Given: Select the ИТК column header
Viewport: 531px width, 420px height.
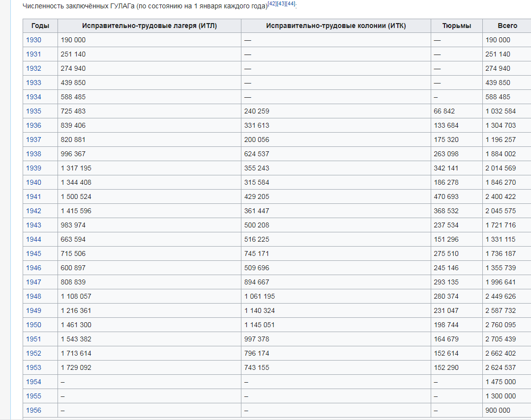Looking at the screenshot, I should pos(336,26).
